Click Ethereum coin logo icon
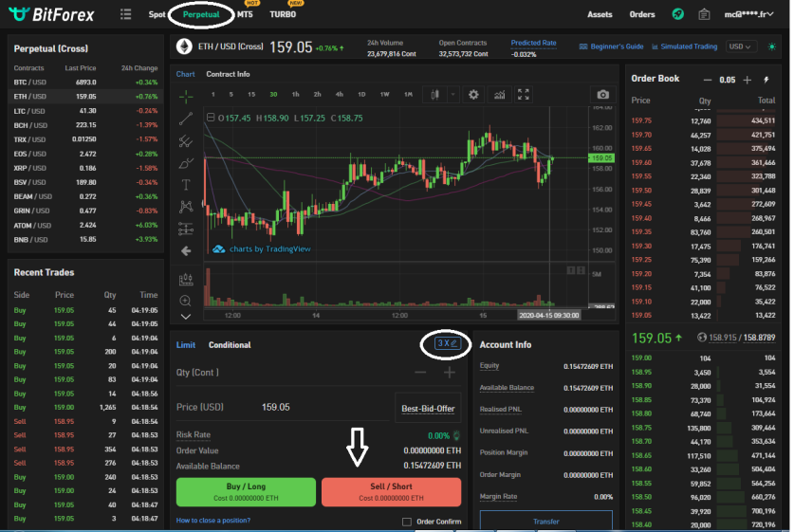Image resolution: width=794 pixels, height=532 pixels. (184, 46)
